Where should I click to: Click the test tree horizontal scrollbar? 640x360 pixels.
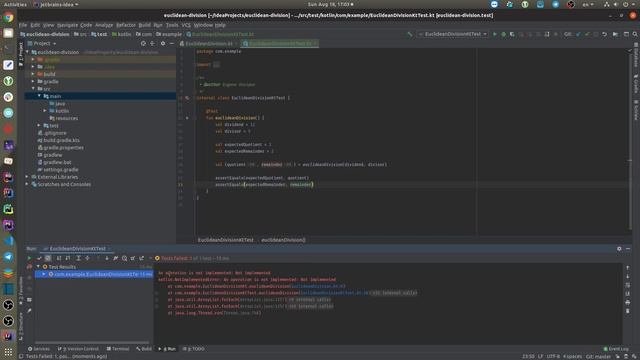pyautogui.click(x=92, y=342)
